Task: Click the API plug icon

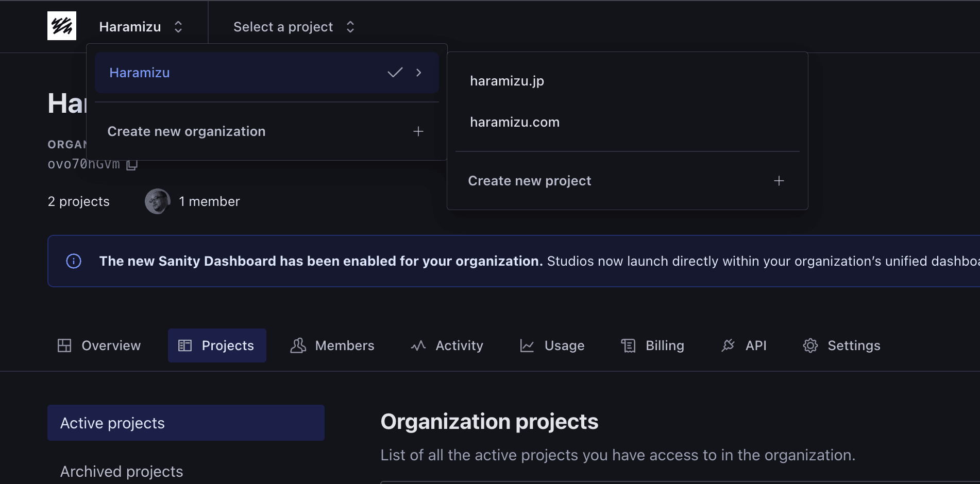Action: pyautogui.click(x=728, y=345)
